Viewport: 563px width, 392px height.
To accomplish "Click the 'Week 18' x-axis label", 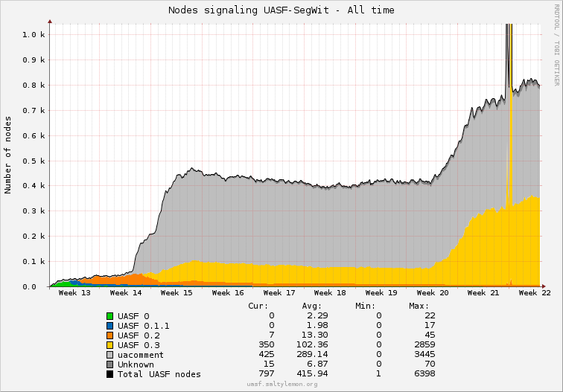I will click(329, 293).
